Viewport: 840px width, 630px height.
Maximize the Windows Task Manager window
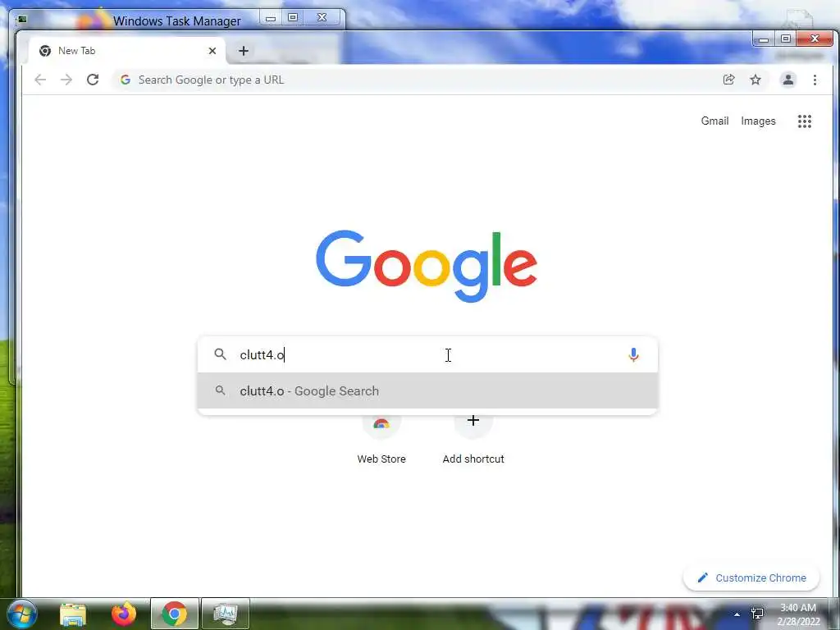click(x=293, y=18)
